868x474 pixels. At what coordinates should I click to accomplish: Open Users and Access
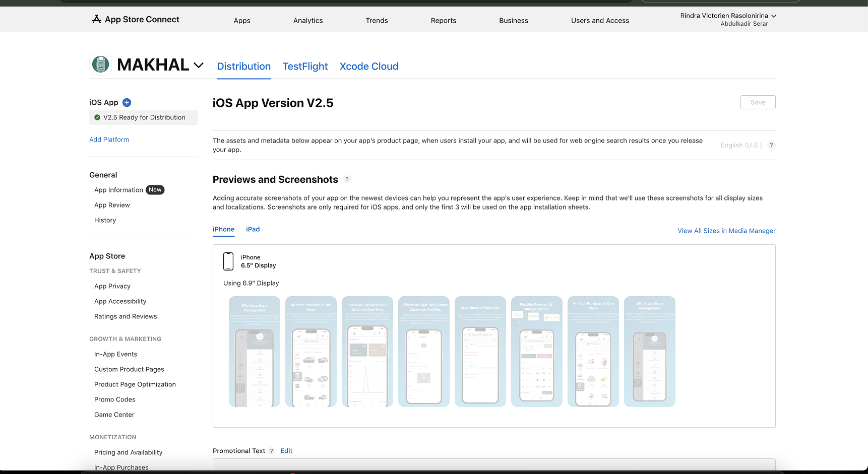click(x=600, y=21)
